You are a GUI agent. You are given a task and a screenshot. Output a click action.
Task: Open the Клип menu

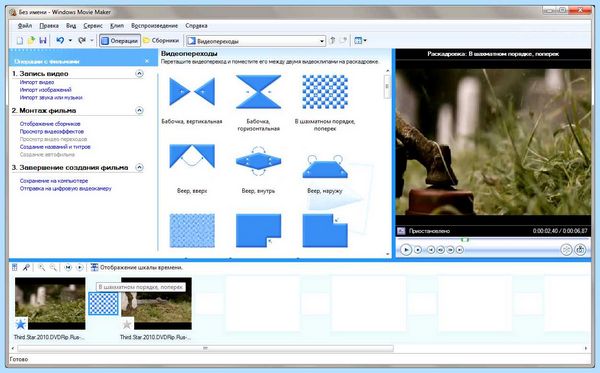[x=117, y=26]
